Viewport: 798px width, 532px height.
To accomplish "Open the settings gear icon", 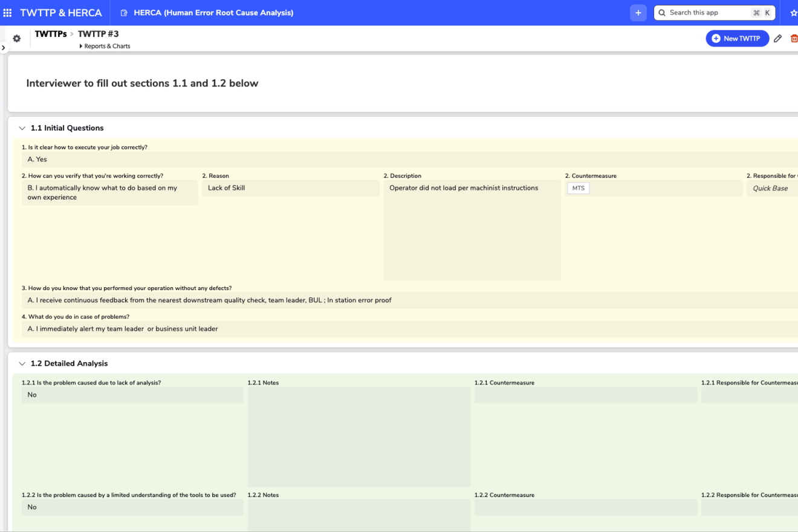I will click(x=17, y=38).
